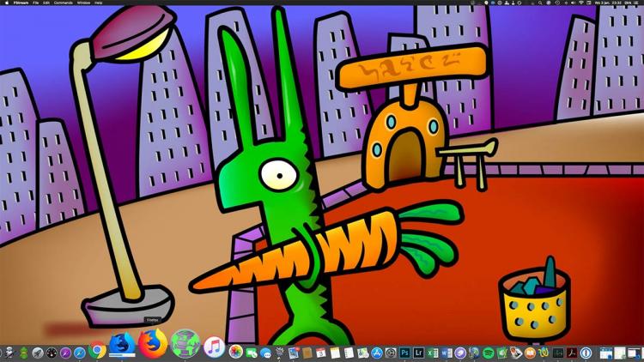Open the Window menu

pyautogui.click(x=83, y=3)
